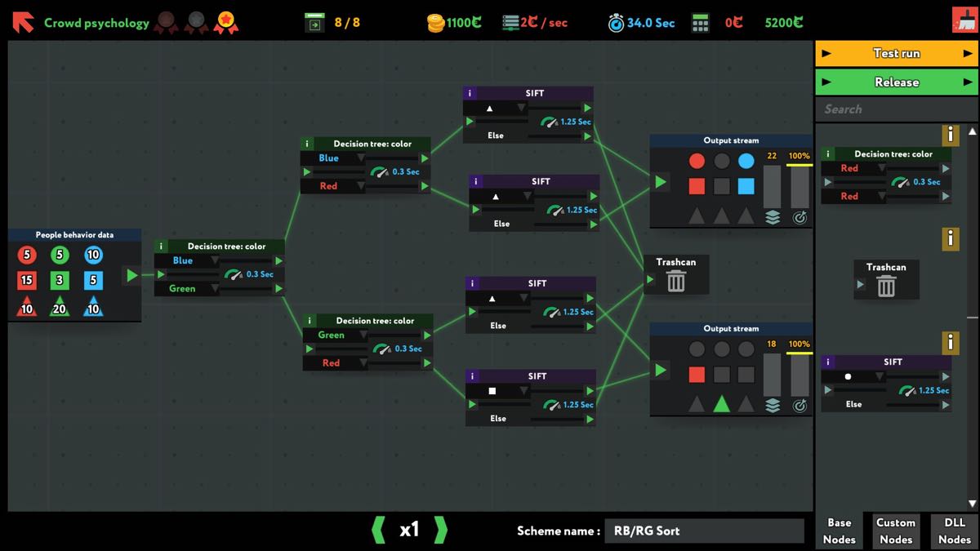Open shape dropdown on canvas SIFT square node
Image resolution: width=980 pixels, height=551 pixels.
(497, 391)
